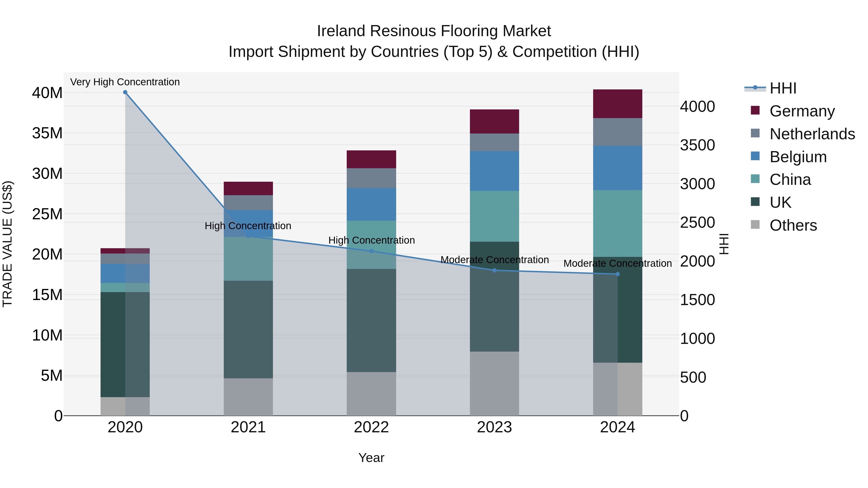Click the 2021 Germany bar segment
The height and width of the screenshot is (488, 868).
coord(248,189)
